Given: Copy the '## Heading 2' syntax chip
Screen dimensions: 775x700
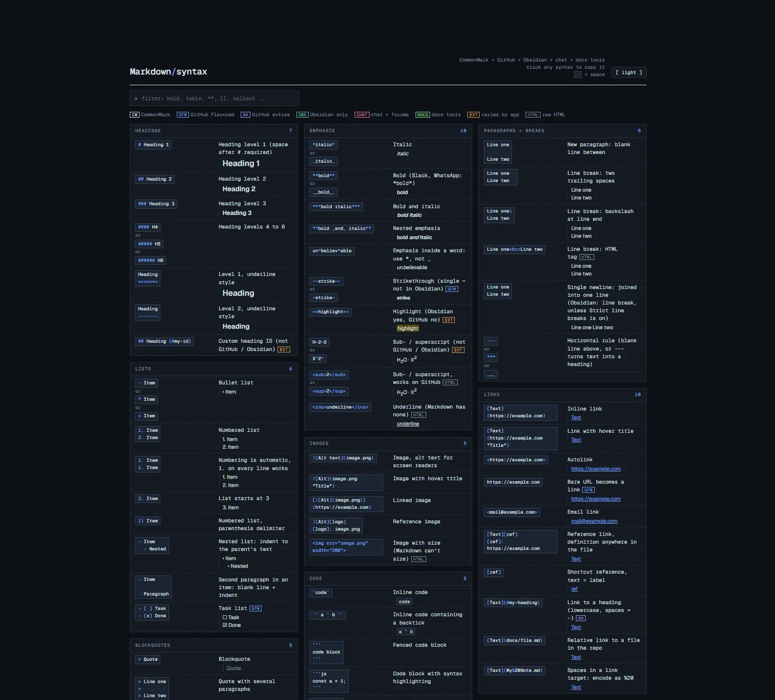Looking at the screenshot, I should (x=155, y=179).
